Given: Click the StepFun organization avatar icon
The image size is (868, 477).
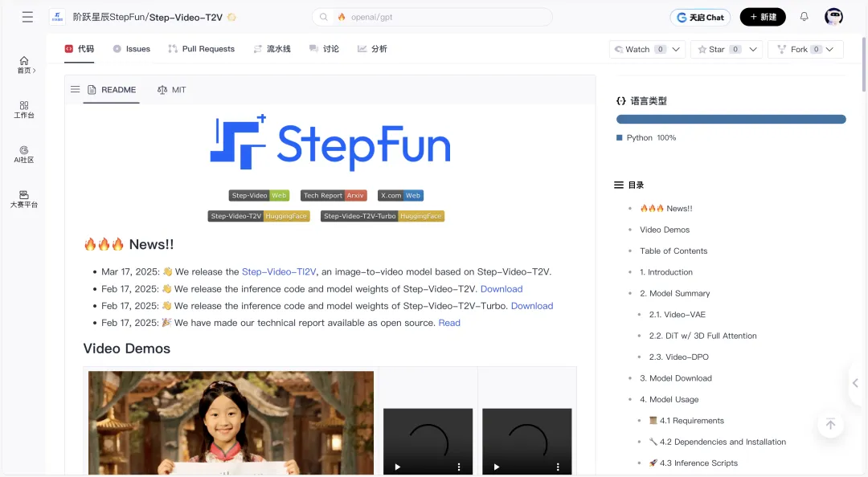Looking at the screenshot, I should (x=58, y=17).
